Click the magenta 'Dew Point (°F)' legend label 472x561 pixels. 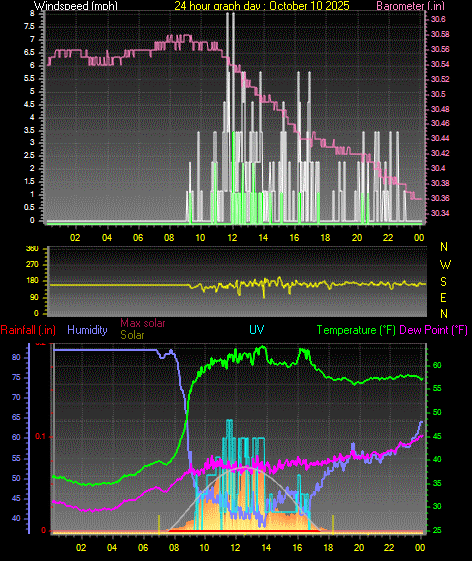pos(433,330)
